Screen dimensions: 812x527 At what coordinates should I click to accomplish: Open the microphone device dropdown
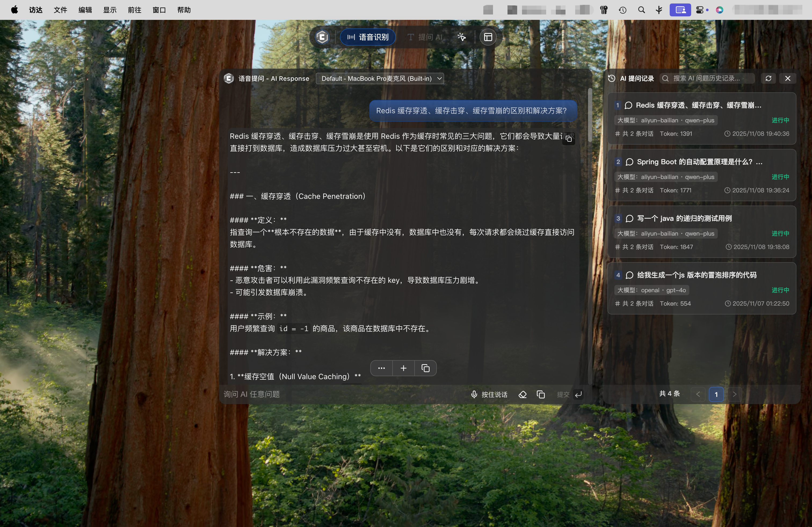pyautogui.click(x=380, y=78)
